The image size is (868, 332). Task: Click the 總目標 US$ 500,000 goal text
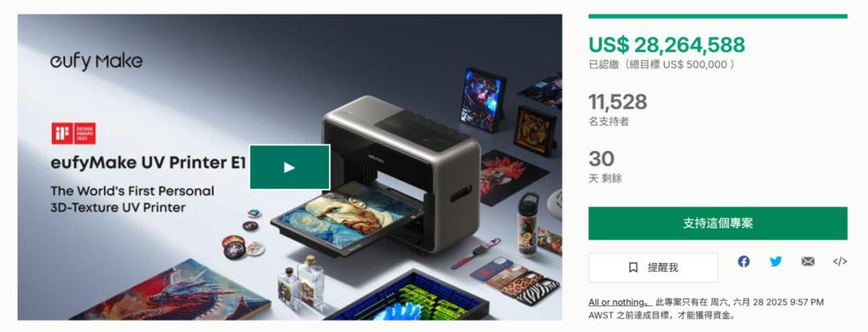point(685,65)
